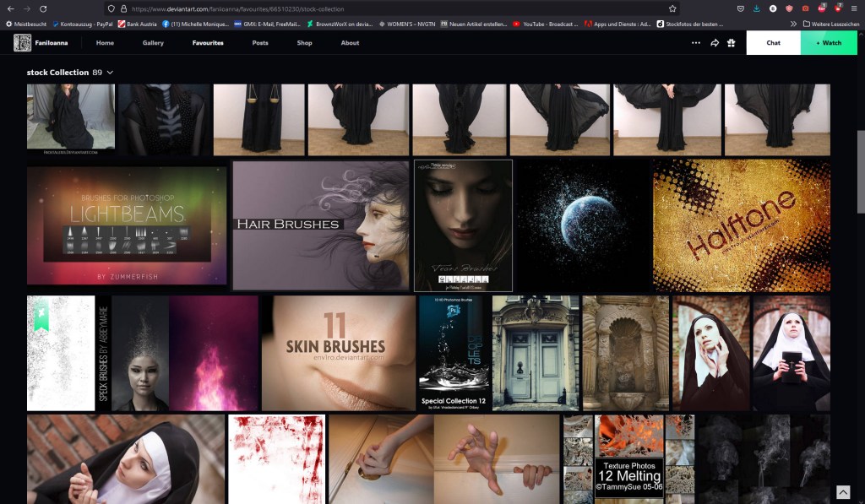Click the Faniloanna profile avatar

22,42
